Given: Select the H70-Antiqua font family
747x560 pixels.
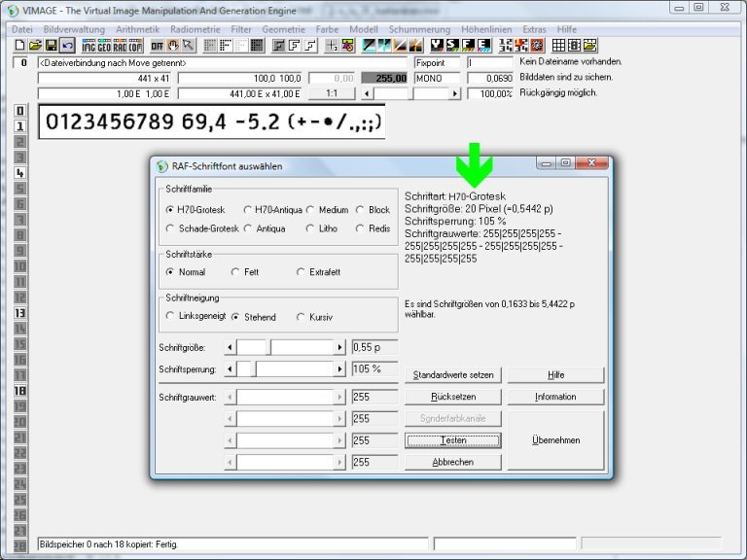Looking at the screenshot, I should tap(248, 209).
